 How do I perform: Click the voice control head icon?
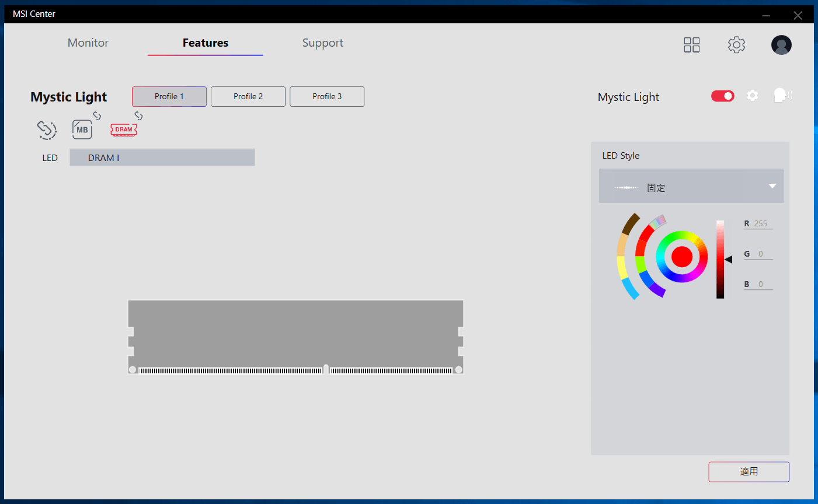click(x=783, y=96)
